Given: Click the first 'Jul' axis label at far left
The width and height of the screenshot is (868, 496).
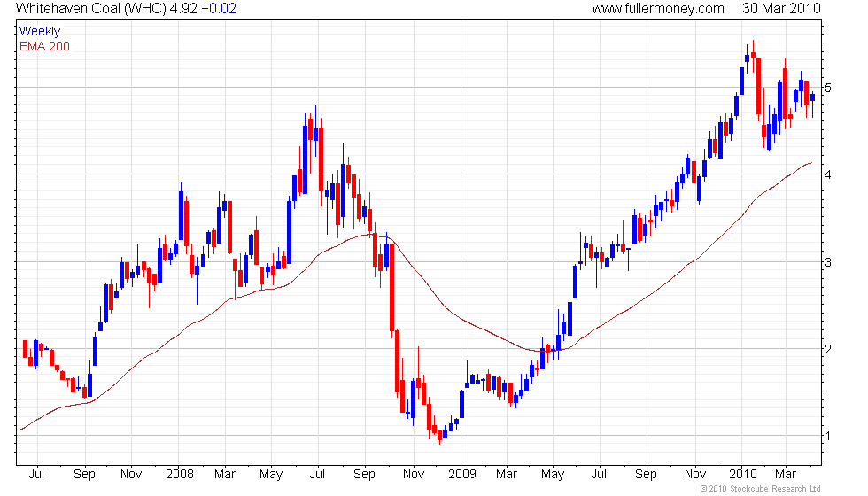Looking at the screenshot, I should click(x=36, y=475).
